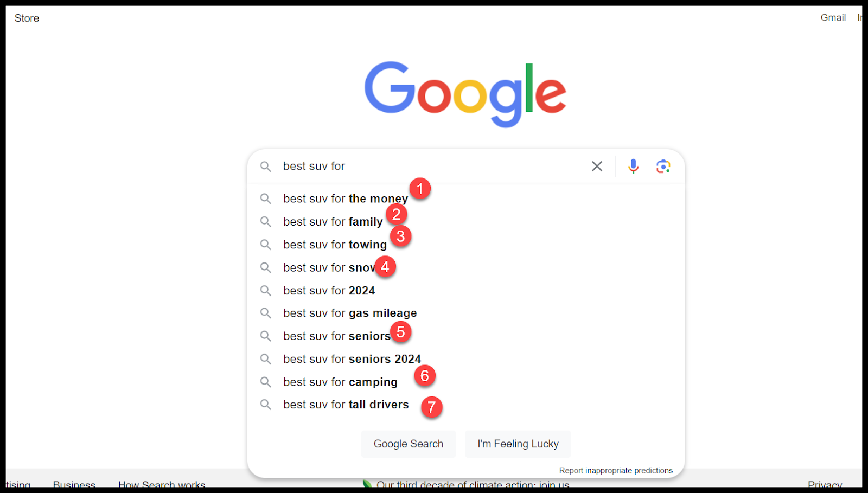Select 'best suv for the money' suggestion
Screen dimensions: 868x493
point(345,199)
